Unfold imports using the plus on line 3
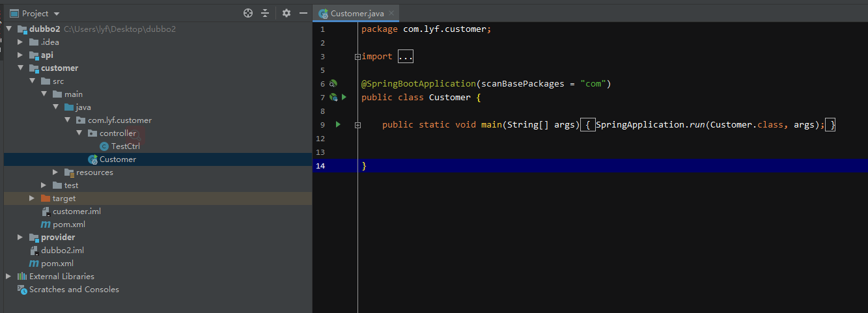 (357, 57)
